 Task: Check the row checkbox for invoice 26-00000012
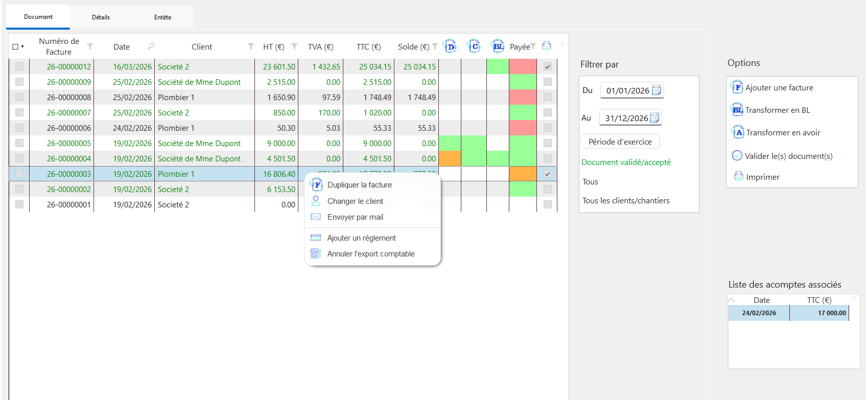click(x=19, y=66)
